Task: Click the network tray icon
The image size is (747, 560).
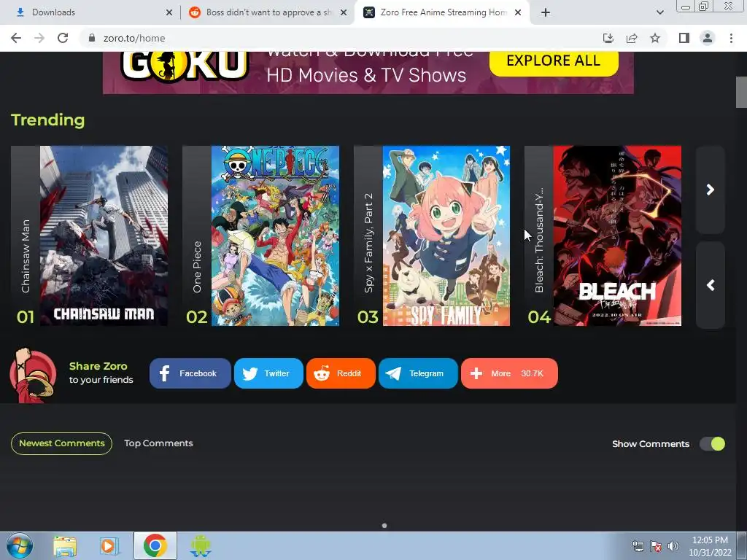Action: (x=638, y=546)
